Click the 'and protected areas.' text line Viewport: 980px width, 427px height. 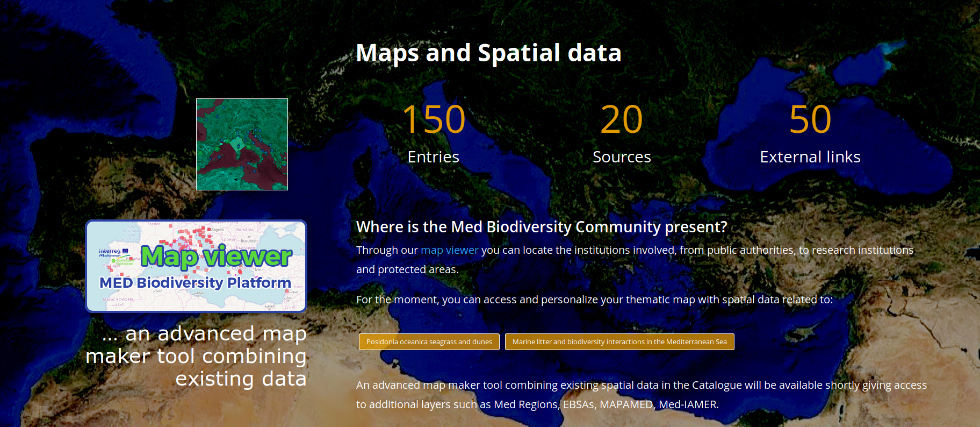(407, 269)
